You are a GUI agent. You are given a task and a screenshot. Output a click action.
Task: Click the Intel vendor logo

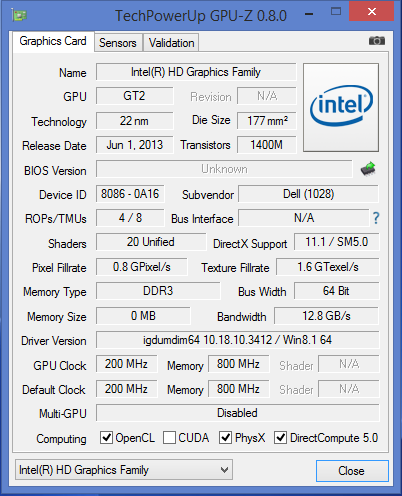(x=341, y=107)
